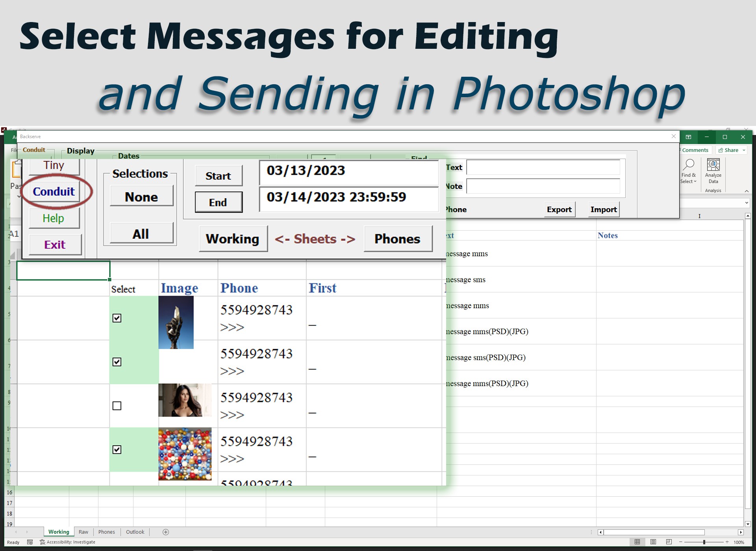
Task: Click the vertical scrollbar up arrow
Action: point(748,216)
